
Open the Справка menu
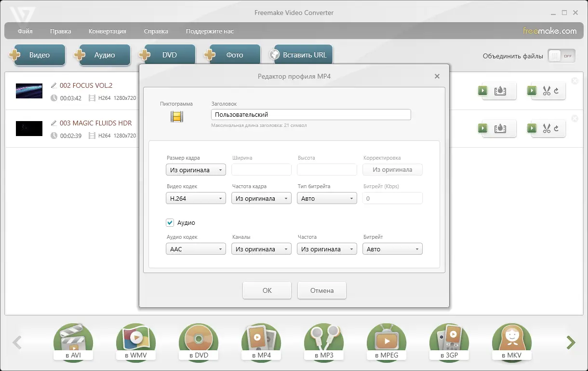coord(156,31)
